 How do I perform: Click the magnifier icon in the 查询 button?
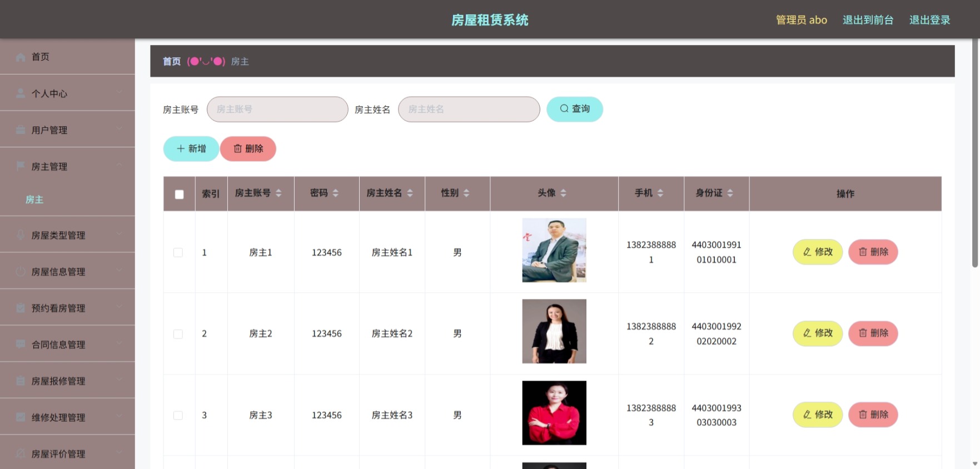[x=564, y=109]
